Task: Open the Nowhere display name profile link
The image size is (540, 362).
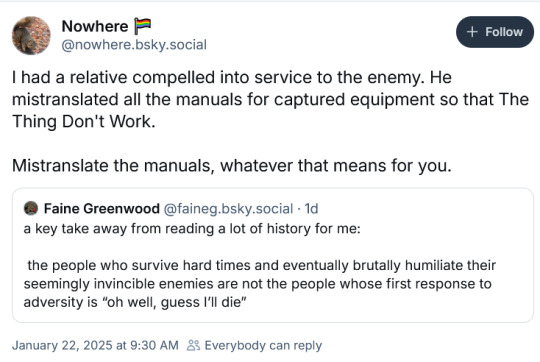Action: click(x=95, y=26)
